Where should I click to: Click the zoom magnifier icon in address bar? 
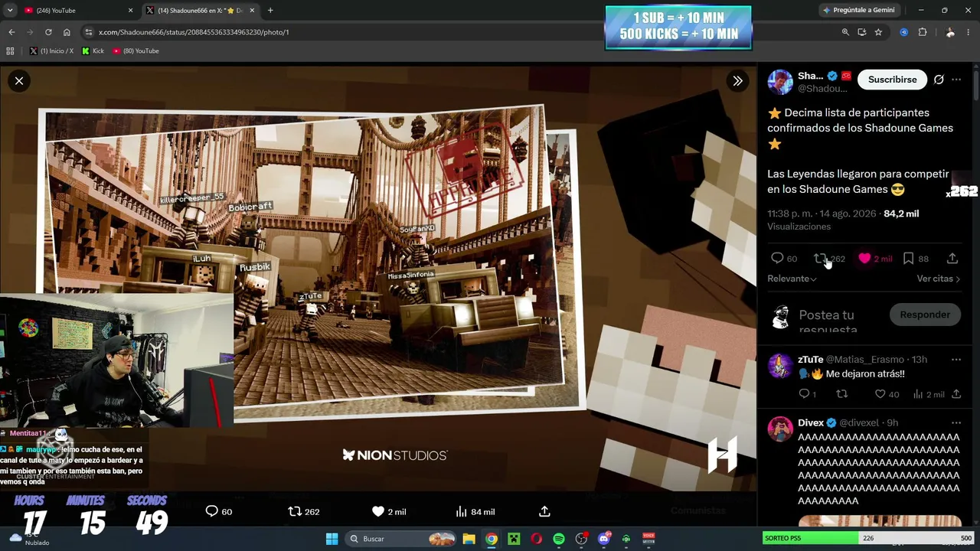click(845, 32)
